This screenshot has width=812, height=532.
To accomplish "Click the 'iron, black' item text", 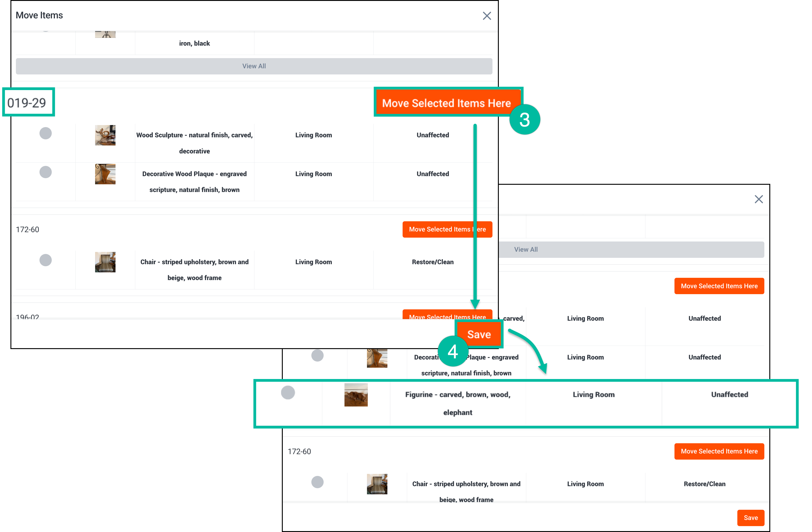I will pyautogui.click(x=194, y=43).
